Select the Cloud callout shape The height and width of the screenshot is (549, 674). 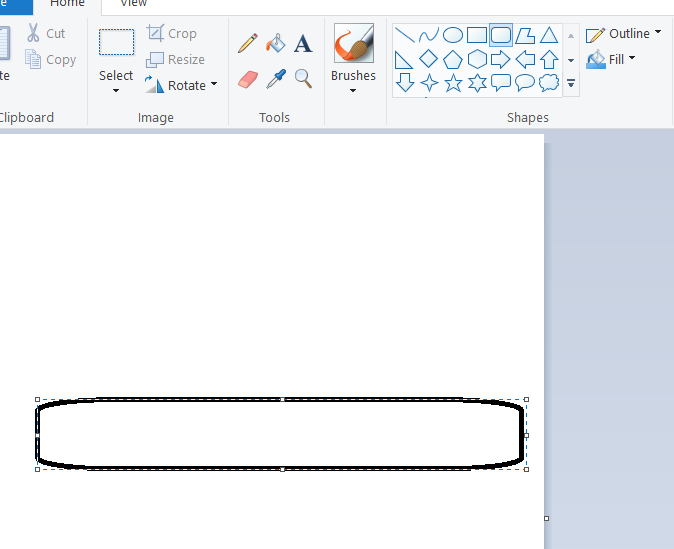point(549,83)
